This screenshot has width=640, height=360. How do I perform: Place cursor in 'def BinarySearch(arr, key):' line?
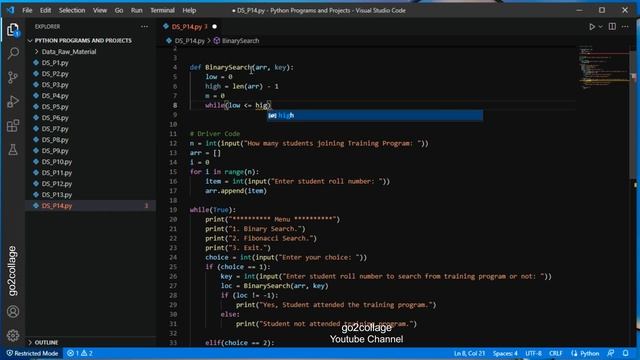(241, 67)
